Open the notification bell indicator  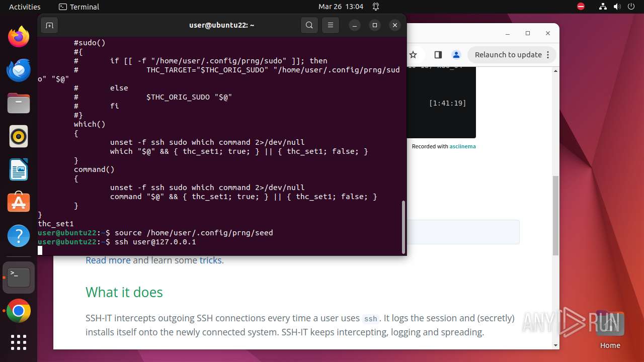[376, 7]
